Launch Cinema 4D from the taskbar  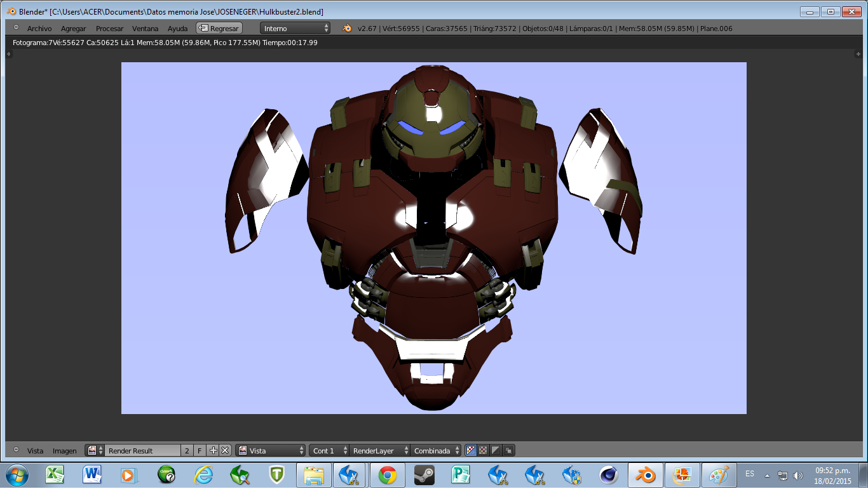[609, 475]
